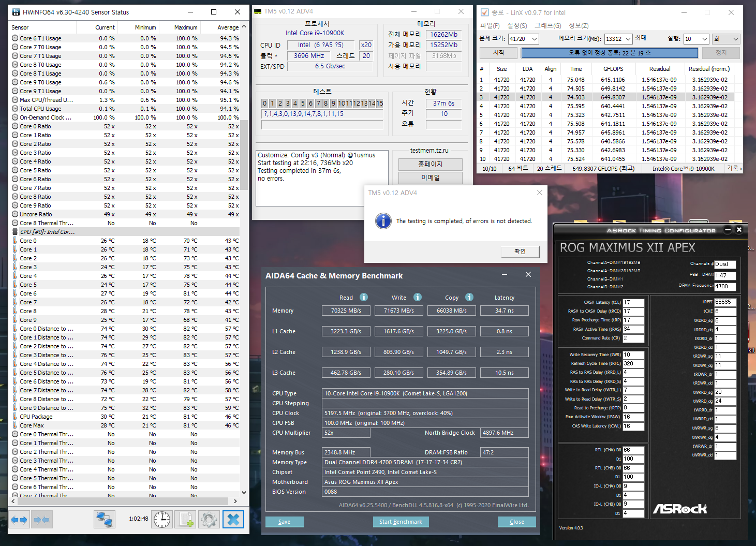The height and width of the screenshot is (546, 756).
Task: Click the info icon next to Read in AIDA64
Action: point(364,297)
